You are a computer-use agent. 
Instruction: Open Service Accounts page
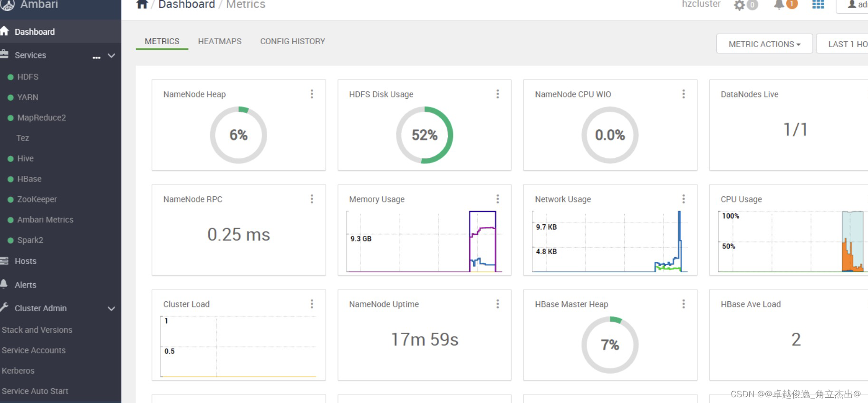34,350
